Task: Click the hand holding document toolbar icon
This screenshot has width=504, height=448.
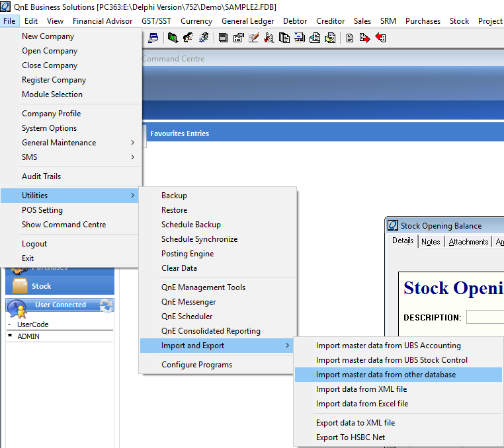Action: click(x=330, y=38)
